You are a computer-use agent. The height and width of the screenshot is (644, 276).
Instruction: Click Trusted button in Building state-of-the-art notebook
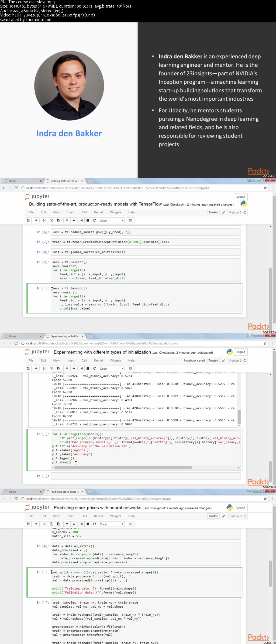(x=213, y=212)
